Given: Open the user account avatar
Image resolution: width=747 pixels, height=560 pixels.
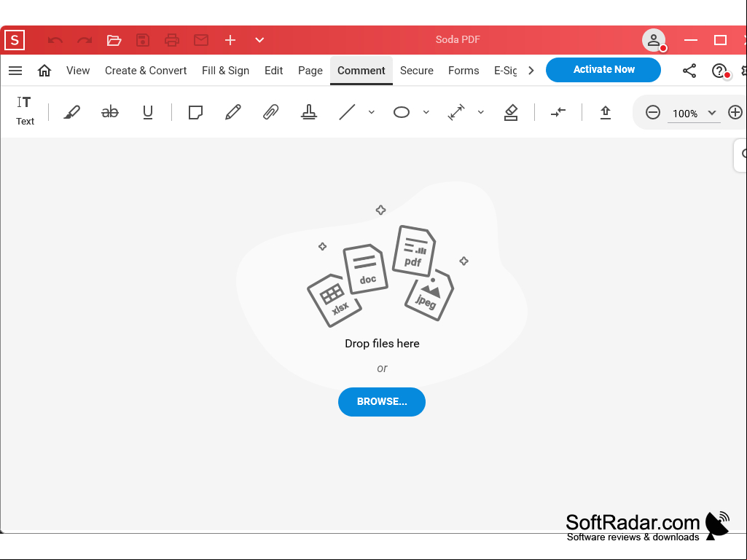Looking at the screenshot, I should tap(654, 40).
